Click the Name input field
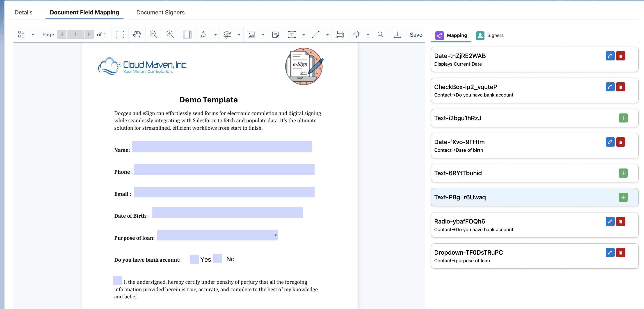Image resolution: width=644 pixels, height=309 pixels. [x=222, y=147]
